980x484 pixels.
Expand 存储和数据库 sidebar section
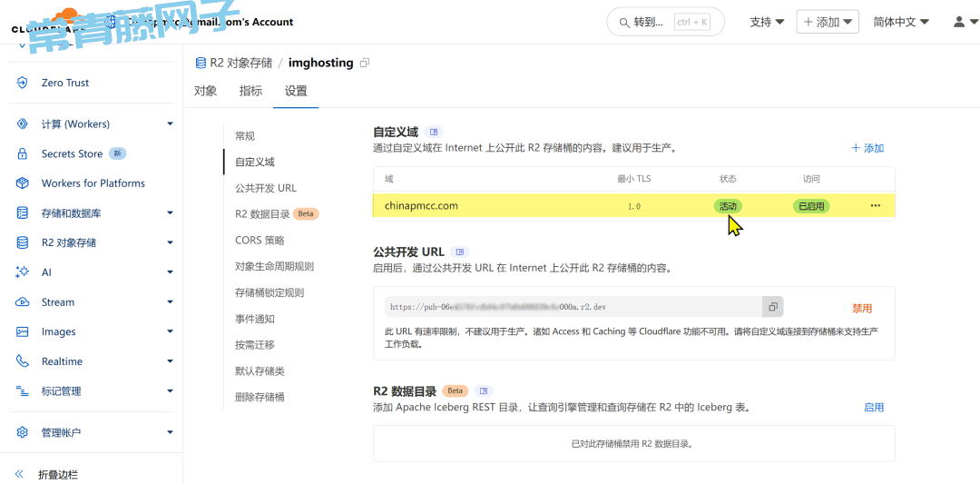[x=170, y=213]
